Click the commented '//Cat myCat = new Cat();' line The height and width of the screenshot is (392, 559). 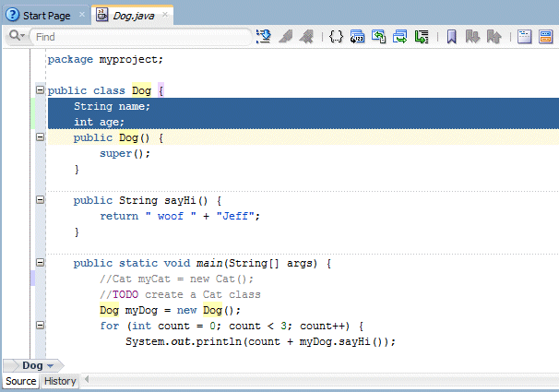176,279
